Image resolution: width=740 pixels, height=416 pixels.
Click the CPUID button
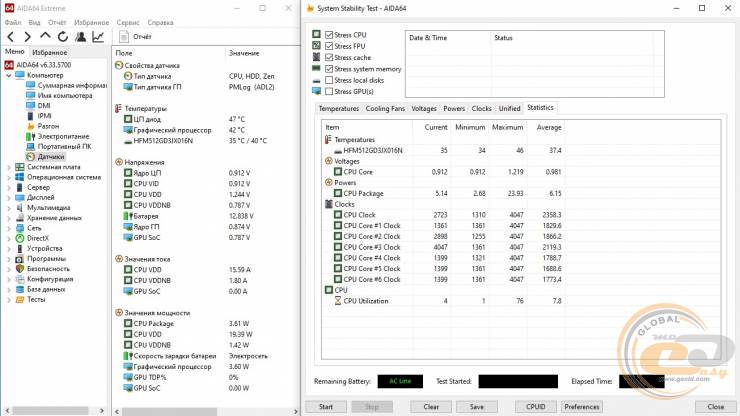(536, 407)
